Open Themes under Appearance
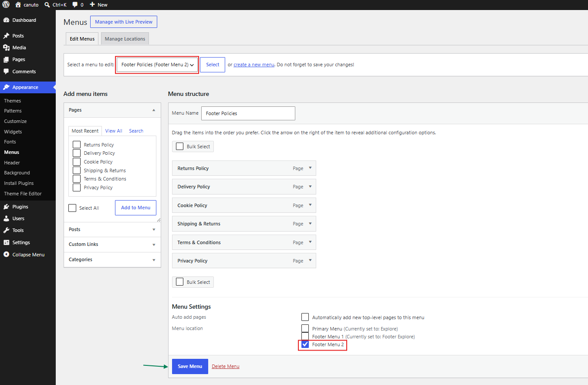The width and height of the screenshot is (588, 385). (x=13, y=101)
